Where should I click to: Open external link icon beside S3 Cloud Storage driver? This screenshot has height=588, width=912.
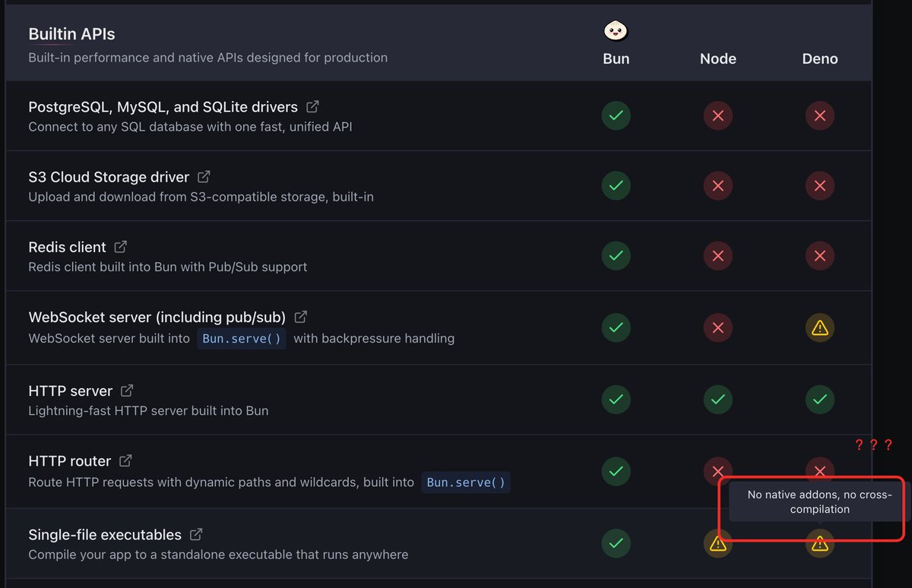tap(204, 177)
